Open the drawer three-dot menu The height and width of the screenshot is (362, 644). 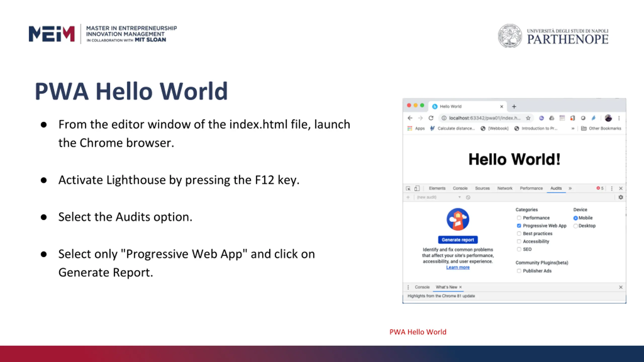coord(408,287)
